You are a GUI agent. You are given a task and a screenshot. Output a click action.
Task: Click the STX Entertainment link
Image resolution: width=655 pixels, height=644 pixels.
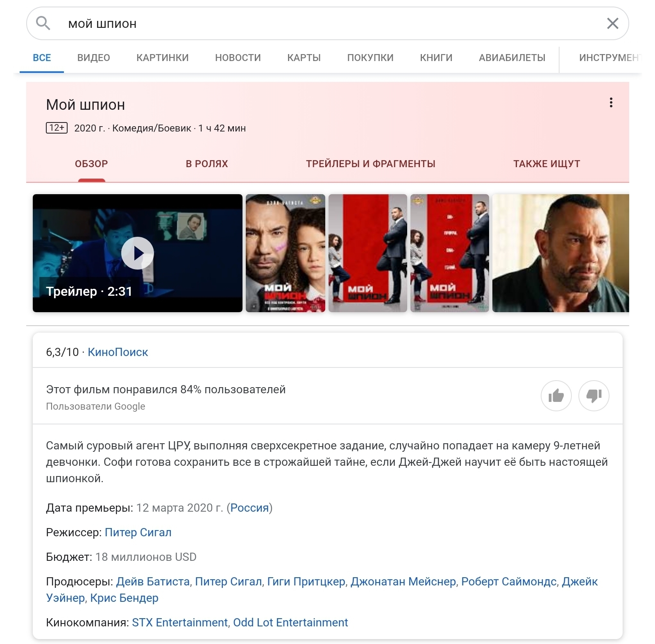coord(179,623)
